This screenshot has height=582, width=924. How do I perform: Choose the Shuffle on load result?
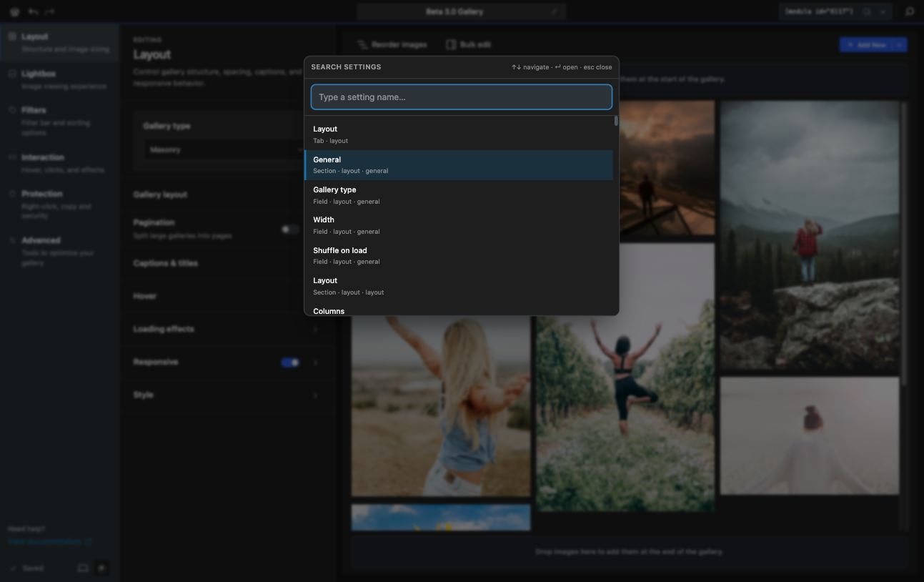(459, 256)
